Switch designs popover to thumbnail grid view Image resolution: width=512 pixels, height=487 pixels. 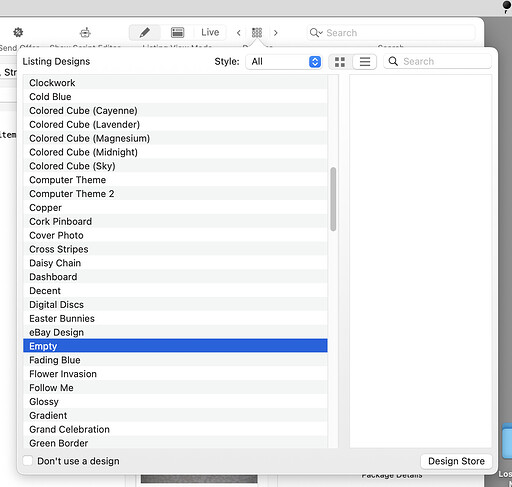(340, 62)
